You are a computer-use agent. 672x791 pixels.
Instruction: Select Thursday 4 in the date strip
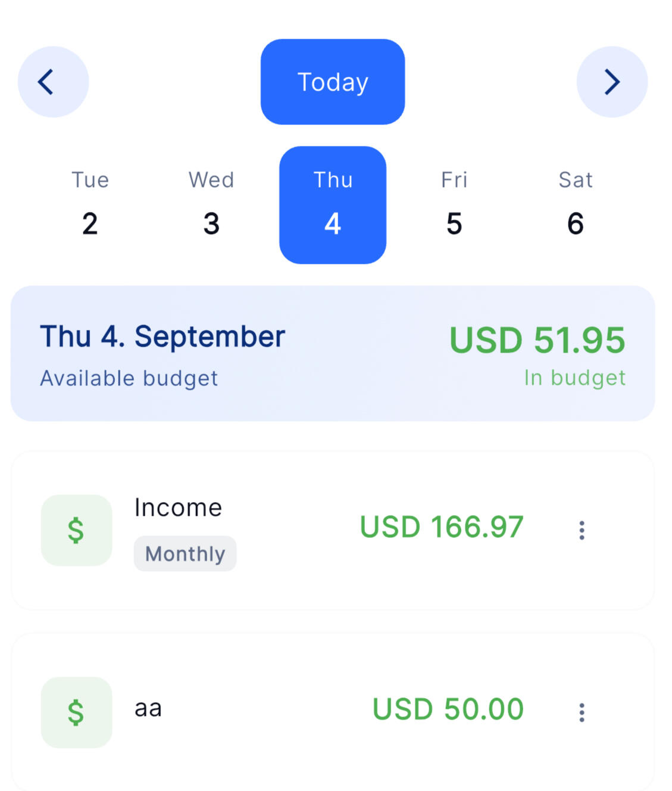click(333, 205)
